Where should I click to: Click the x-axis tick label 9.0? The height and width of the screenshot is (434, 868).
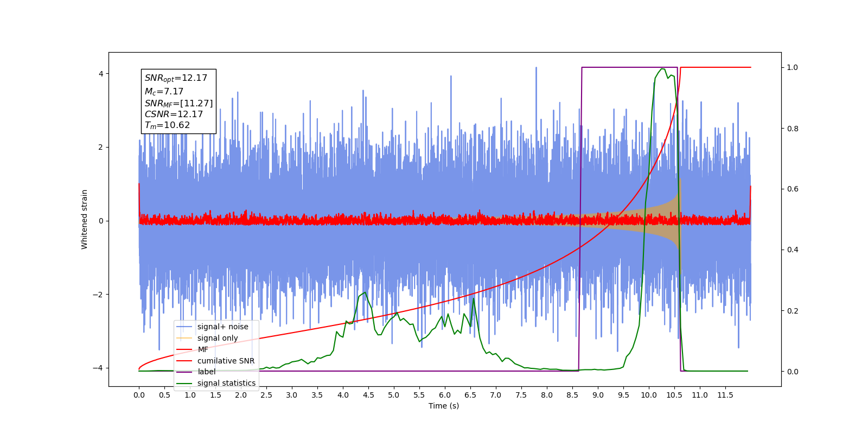[x=598, y=395]
